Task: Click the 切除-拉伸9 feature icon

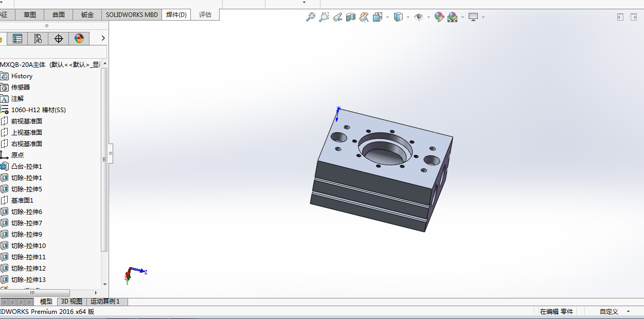Action: [x=5, y=235]
